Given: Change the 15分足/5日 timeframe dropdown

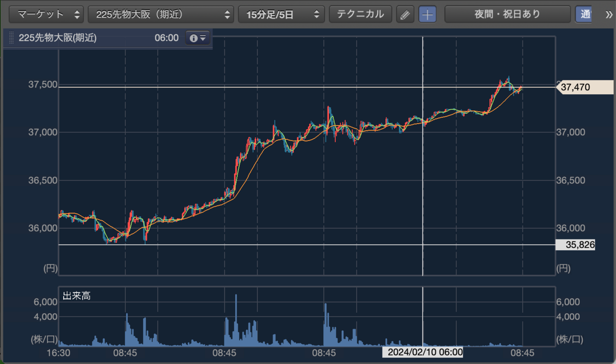Looking at the screenshot, I should tap(281, 14).
